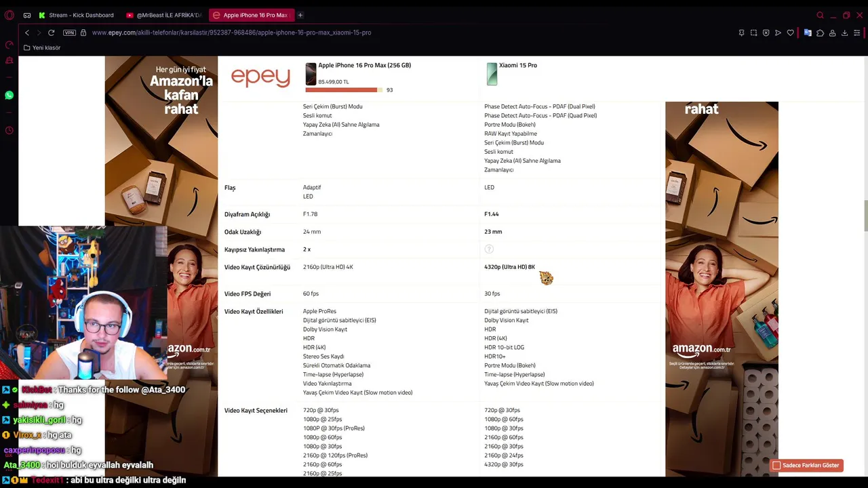Screen dimensions: 868x488
Task: Click the HDR 10-bit LOG feature text
Action: tap(504, 347)
